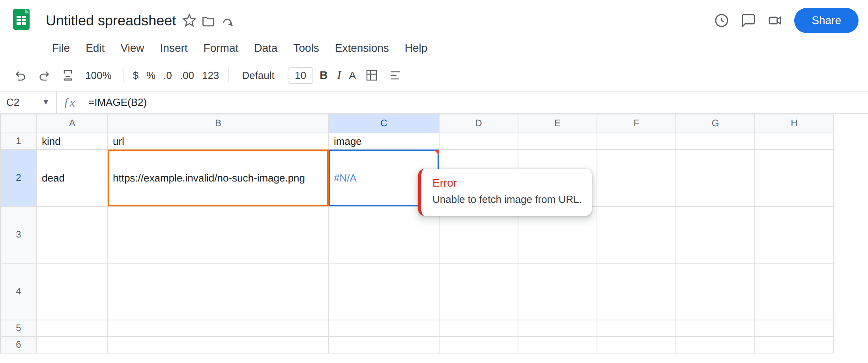The width and height of the screenshot is (868, 363).
Task: Decrease decimal places button
Action: click(168, 75)
